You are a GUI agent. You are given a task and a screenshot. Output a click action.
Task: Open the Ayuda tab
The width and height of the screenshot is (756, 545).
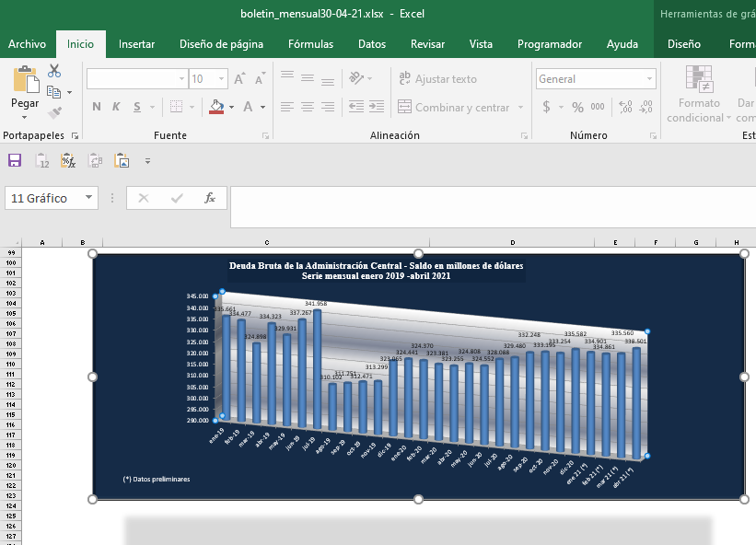point(622,44)
